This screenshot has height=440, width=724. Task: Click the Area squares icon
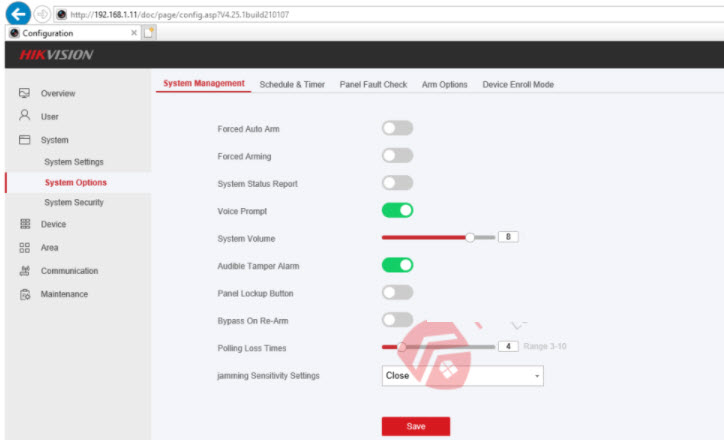pyautogui.click(x=24, y=247)
